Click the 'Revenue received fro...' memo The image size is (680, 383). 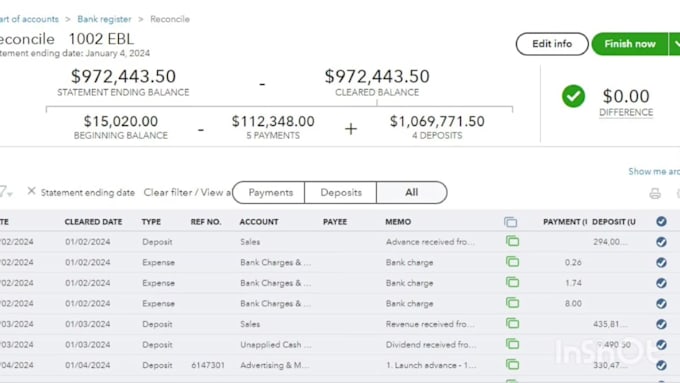tap(430, 324)
